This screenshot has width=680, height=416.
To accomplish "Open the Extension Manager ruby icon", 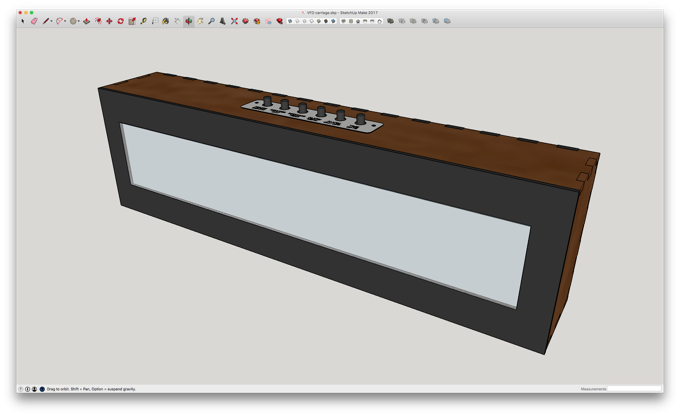I will pos(280,21).
